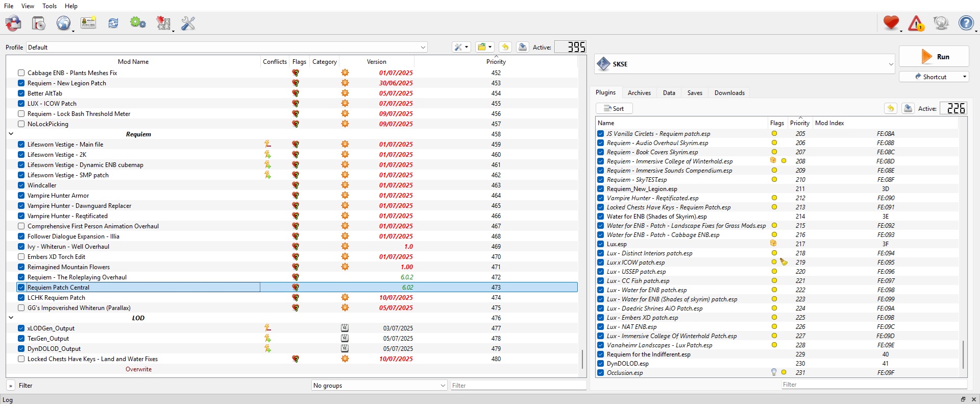Screen dimensions: 980x404
Task: Enable NoLockPicking mod checkbox
Action: pos(21,124)
